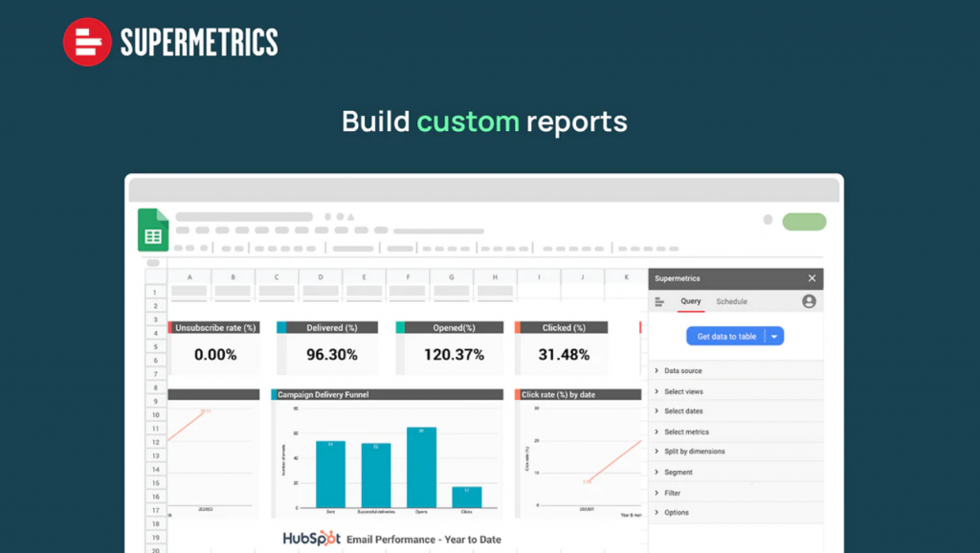
Task: Click the Delivered (%) card header
Action: pyautogui.click(x=327, y=327)
